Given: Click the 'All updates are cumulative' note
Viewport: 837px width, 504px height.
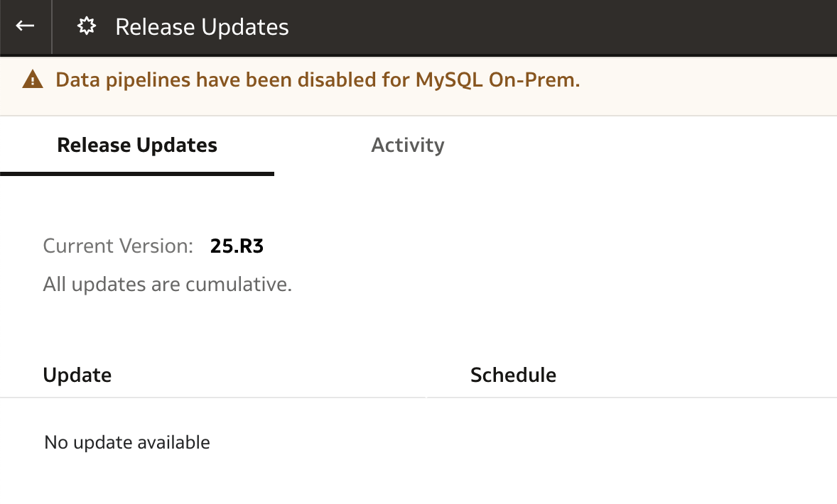Looking at the screenshot, I should (168, 284).
